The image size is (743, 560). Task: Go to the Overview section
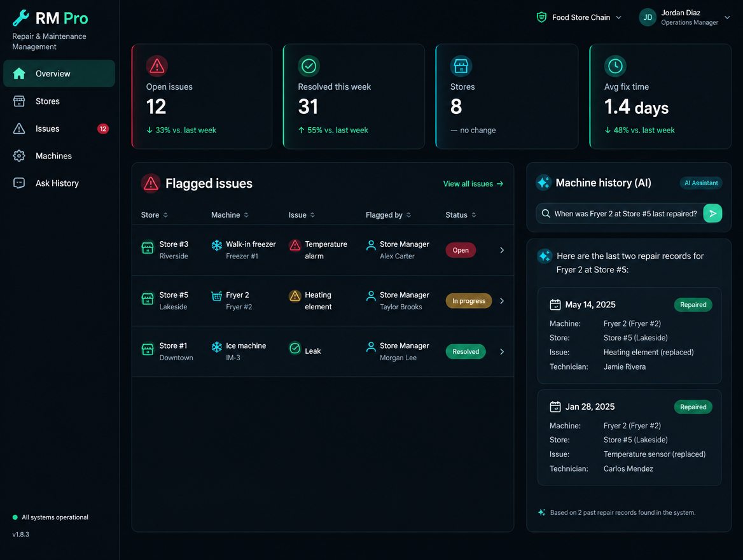point(59,73)
